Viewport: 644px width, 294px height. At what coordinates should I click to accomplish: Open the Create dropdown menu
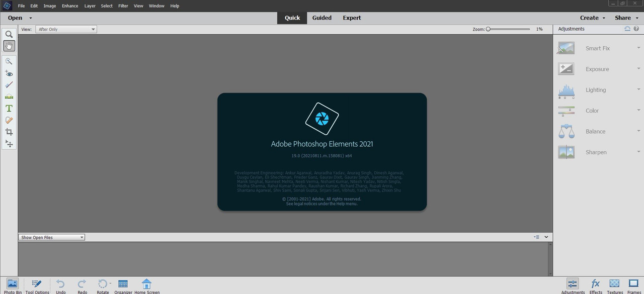click(592, 18)
